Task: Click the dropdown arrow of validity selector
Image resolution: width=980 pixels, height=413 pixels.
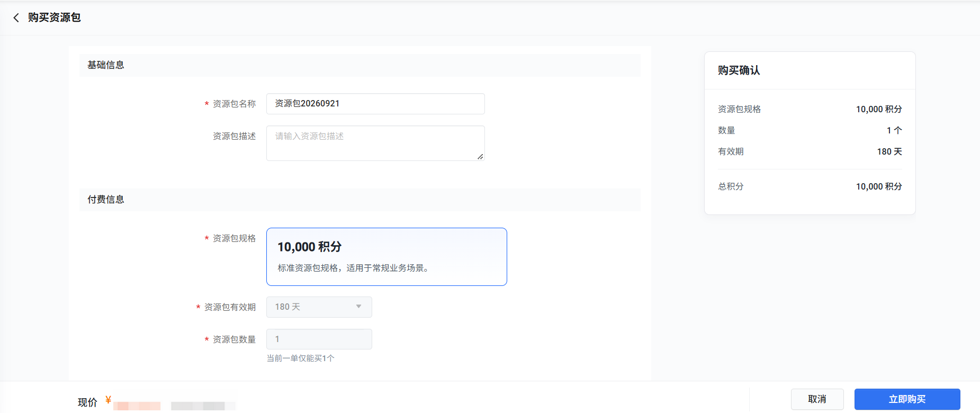Action: pos(358,307)
